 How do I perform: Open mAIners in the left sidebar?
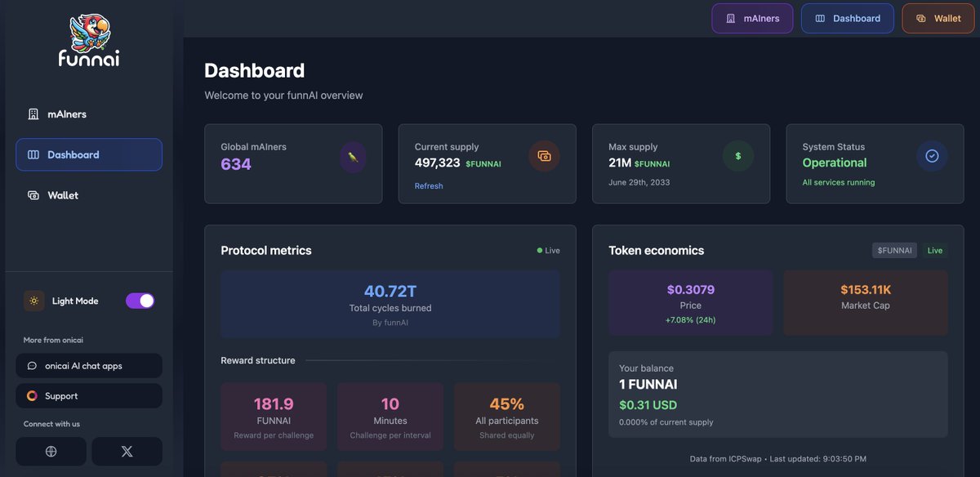pyautogui.click(x=89, y=114)
